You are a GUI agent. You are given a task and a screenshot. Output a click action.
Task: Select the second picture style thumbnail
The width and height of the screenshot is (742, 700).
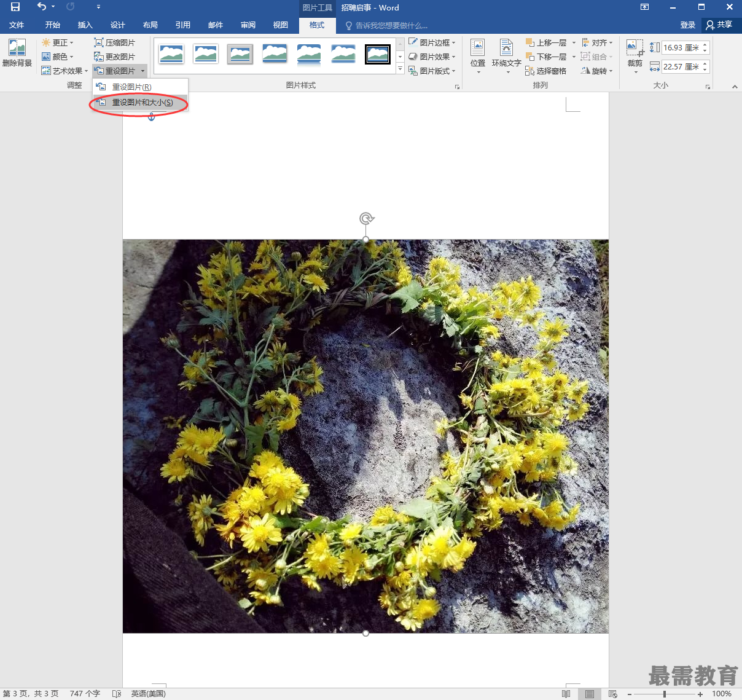[206, 54]
